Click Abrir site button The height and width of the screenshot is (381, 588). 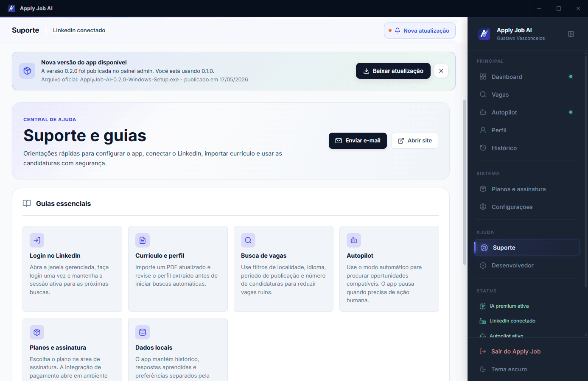point(414,141)
